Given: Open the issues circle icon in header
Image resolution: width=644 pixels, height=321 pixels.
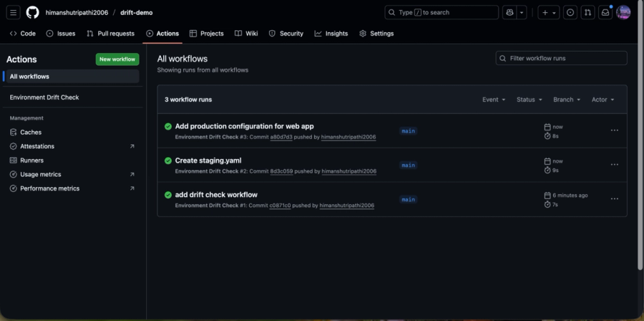Looking at the screenshot, I should pos(570,13).
